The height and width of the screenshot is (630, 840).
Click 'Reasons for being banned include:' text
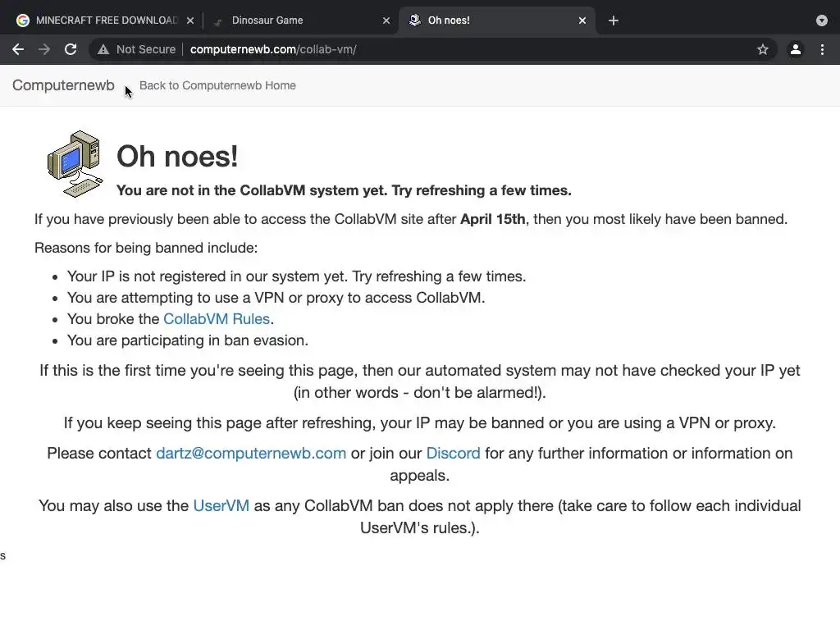click(x=146, y=248)
